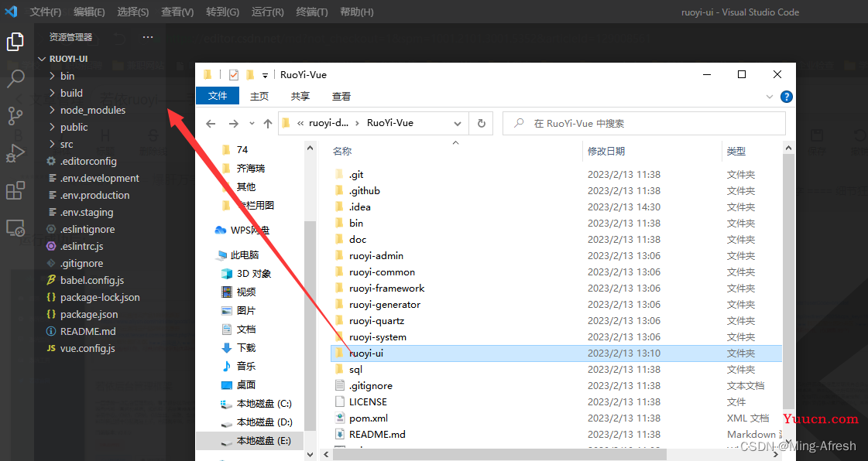Open Search in VS Code activity bar
Screen dimensions: 868x461
(x=15, y=79)
